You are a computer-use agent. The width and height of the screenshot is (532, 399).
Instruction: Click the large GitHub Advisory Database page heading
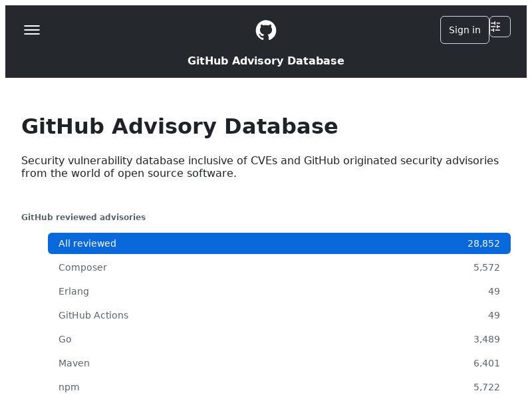tap(180, 126)
